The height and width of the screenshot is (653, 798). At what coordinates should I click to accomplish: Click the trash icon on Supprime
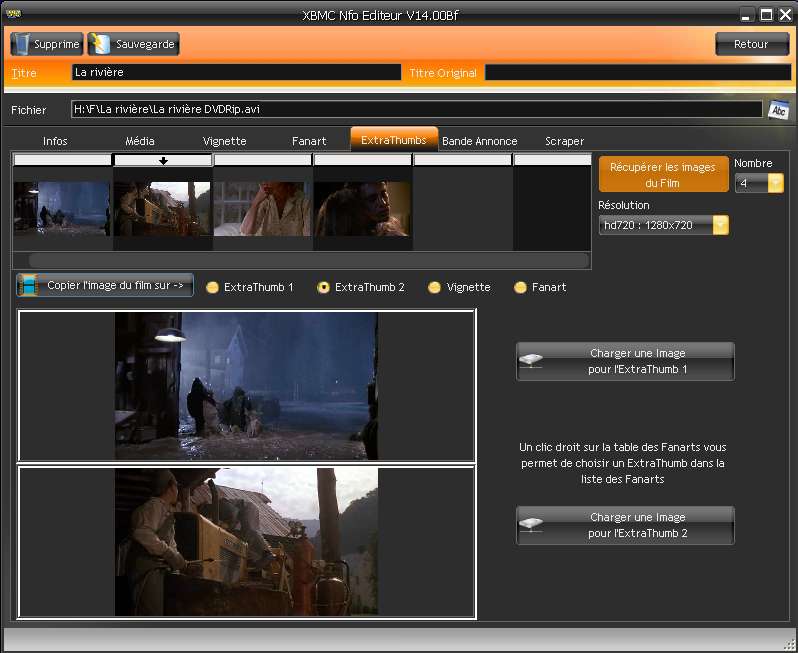(21, 44)
